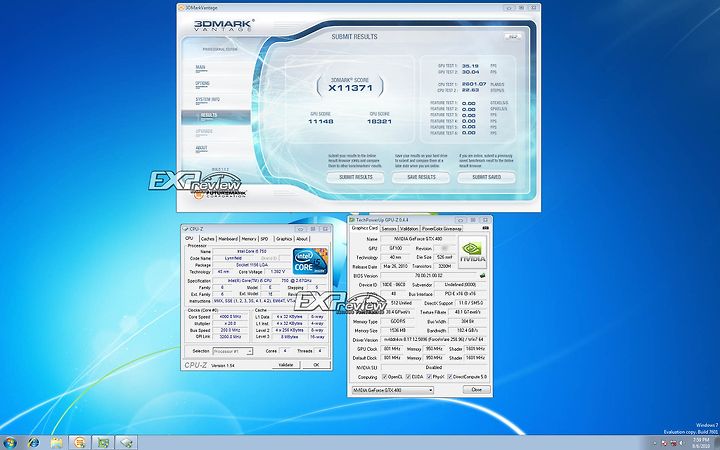
Task: Open Internet Explorer from the taskbar
Action: pos(34,442)
